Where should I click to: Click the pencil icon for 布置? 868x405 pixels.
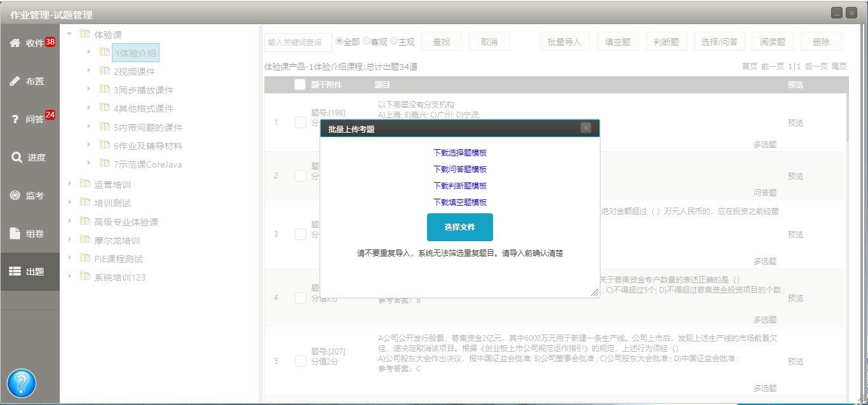tap(15, 81)
